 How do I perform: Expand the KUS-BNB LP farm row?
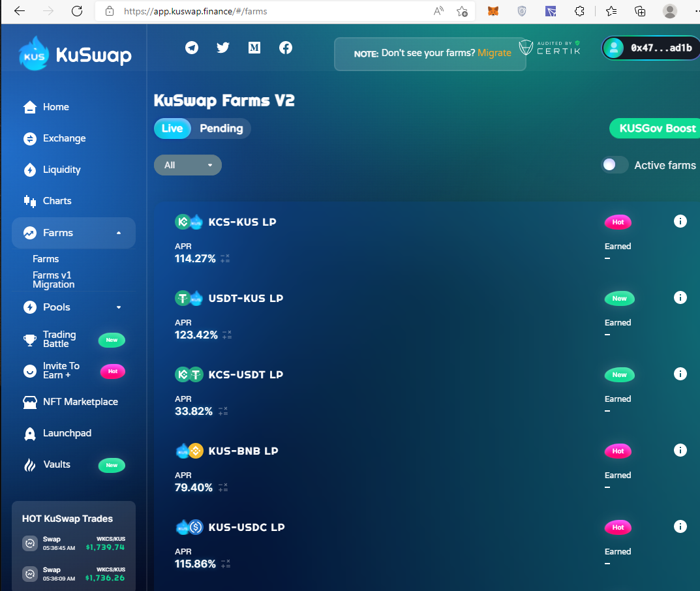427,469
